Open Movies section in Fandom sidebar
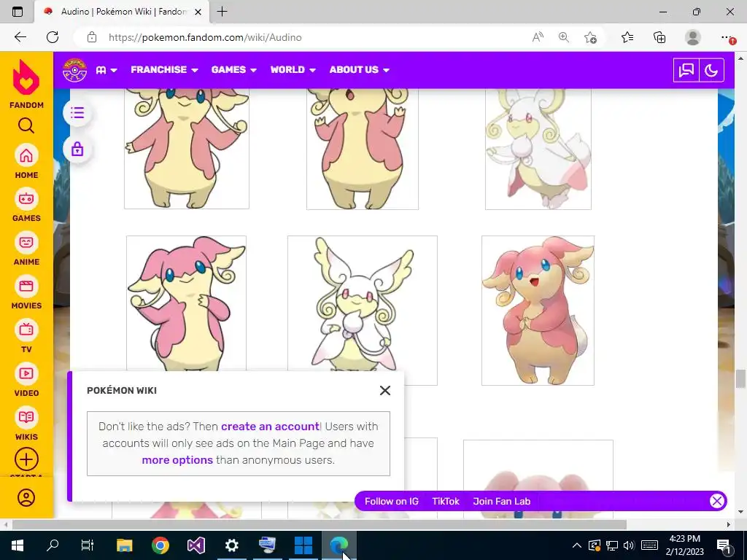This screenshot has height=560, width=747. [x=26, y=292]
